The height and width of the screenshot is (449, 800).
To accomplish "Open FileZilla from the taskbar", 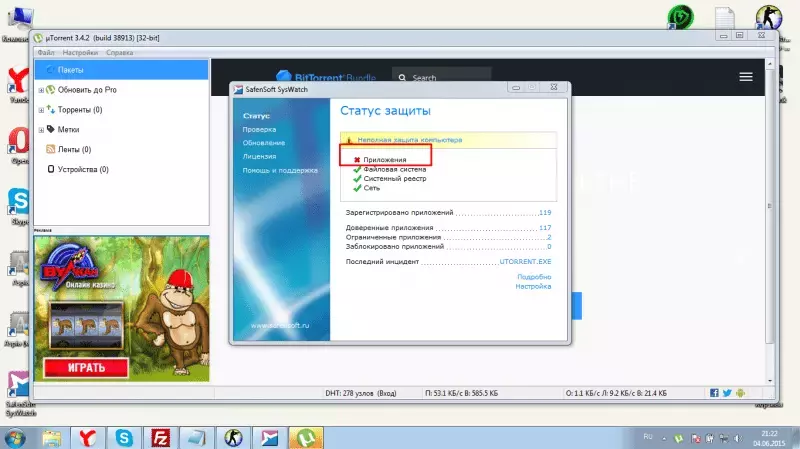I will [x=160, y=438].
